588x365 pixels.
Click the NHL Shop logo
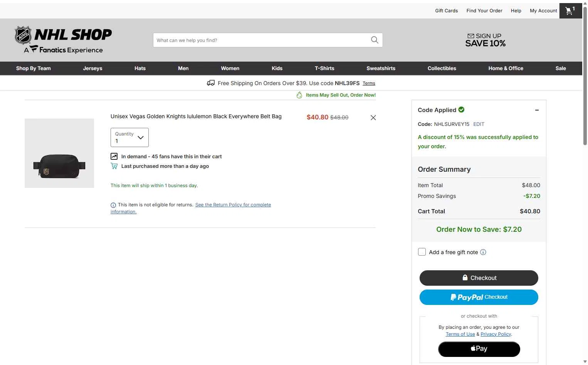63,40
